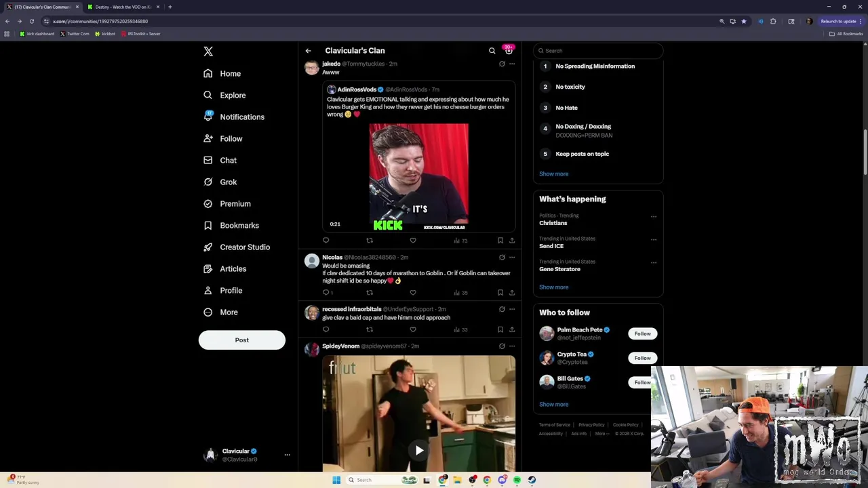Open Windows Start menu

point(336,480)
